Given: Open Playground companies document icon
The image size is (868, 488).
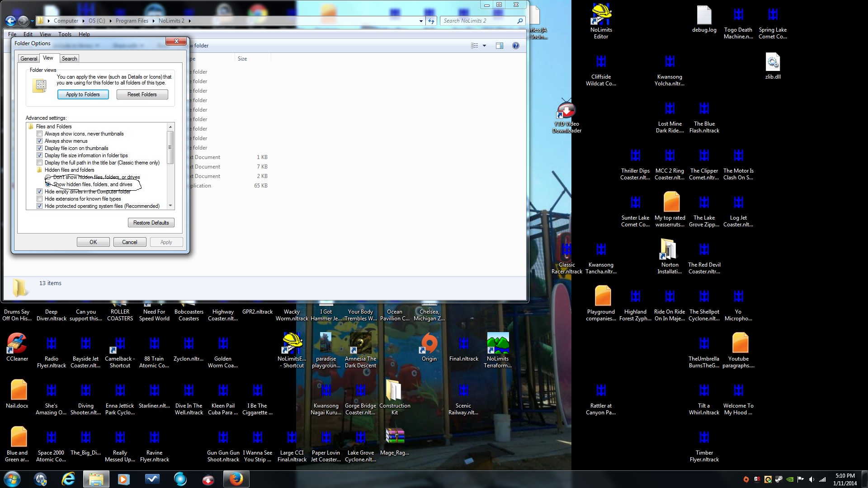Looking at the screenshot, I should pos(601,304).
